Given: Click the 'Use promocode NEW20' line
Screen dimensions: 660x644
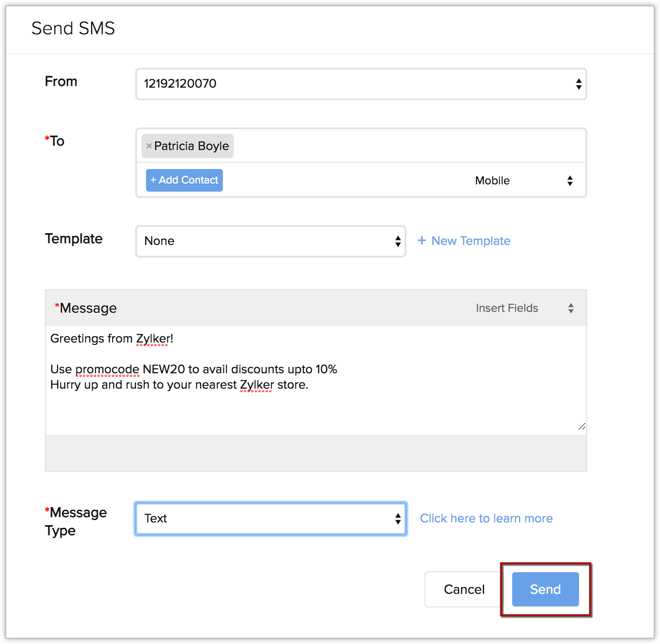Looking at the screenshot, I should click(x=194, y=369).
